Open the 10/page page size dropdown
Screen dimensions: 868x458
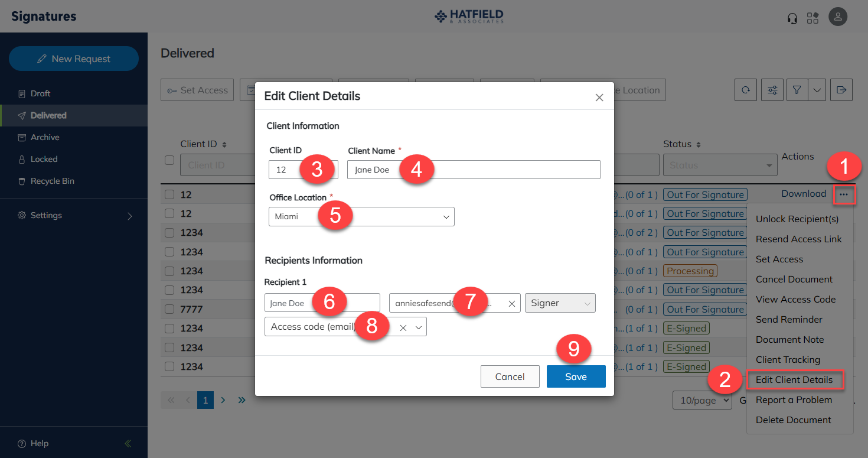(x=701, y=400)
